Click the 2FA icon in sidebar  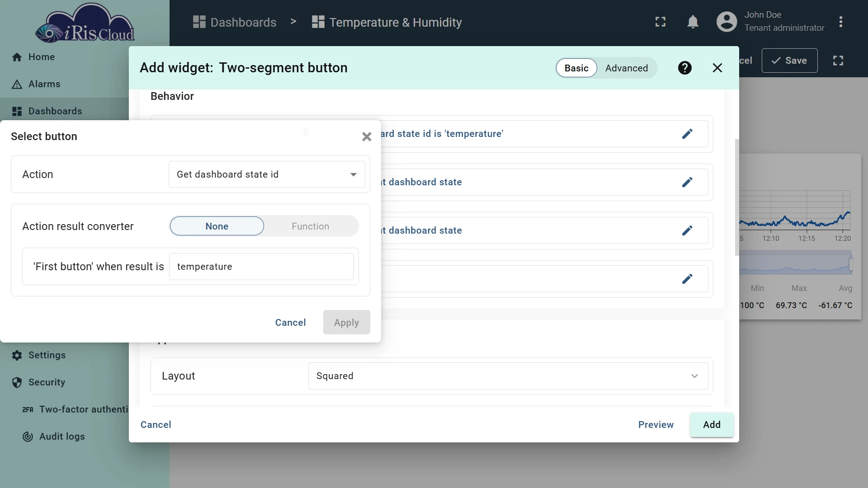point(28,409)
